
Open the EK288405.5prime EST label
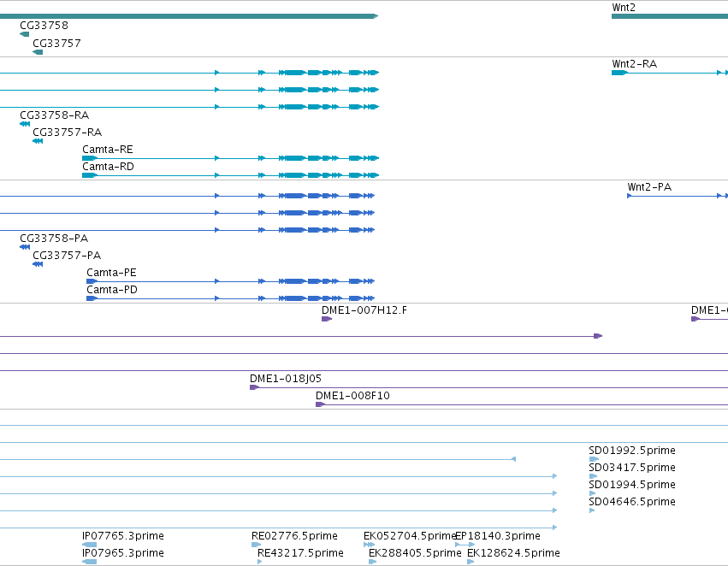pyautogui.click(x=415, y=553)
